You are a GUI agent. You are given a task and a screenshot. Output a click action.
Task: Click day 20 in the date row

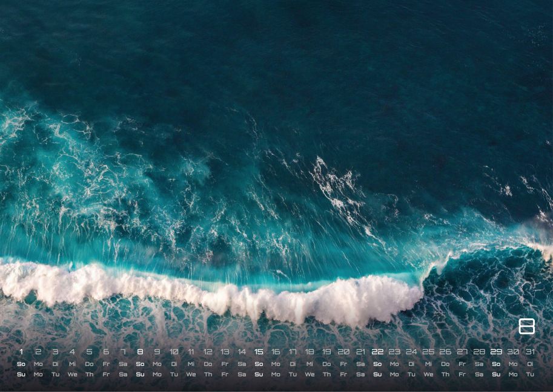[343, 351]
